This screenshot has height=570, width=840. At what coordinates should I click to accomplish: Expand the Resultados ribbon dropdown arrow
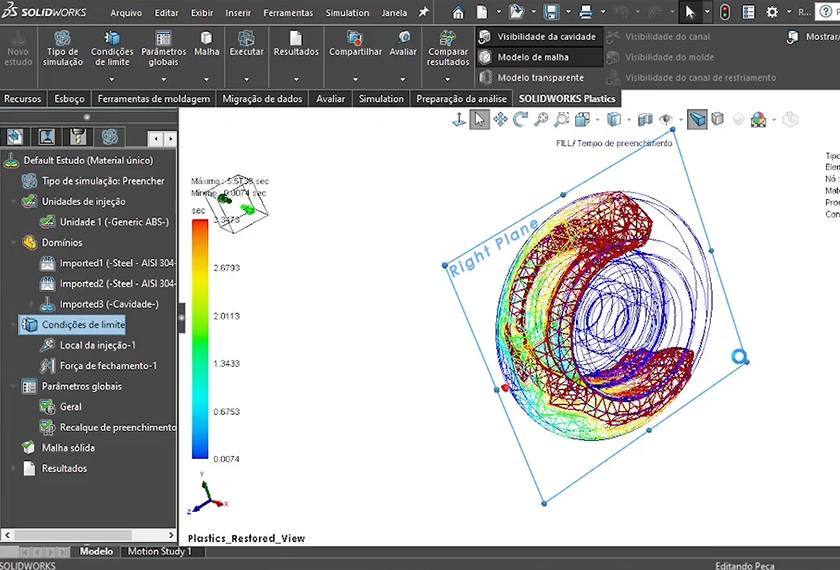pyautogui.click(x=296, y=79)
